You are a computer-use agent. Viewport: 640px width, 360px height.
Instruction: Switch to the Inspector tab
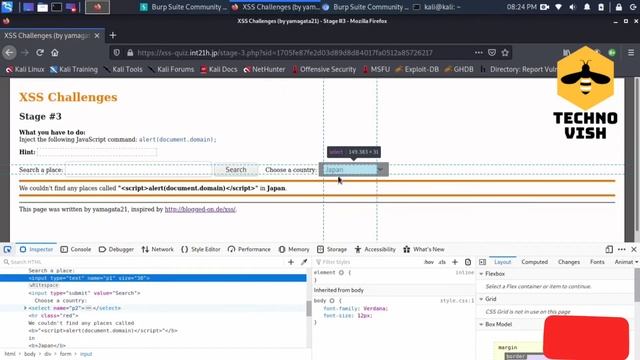(36, 249)
